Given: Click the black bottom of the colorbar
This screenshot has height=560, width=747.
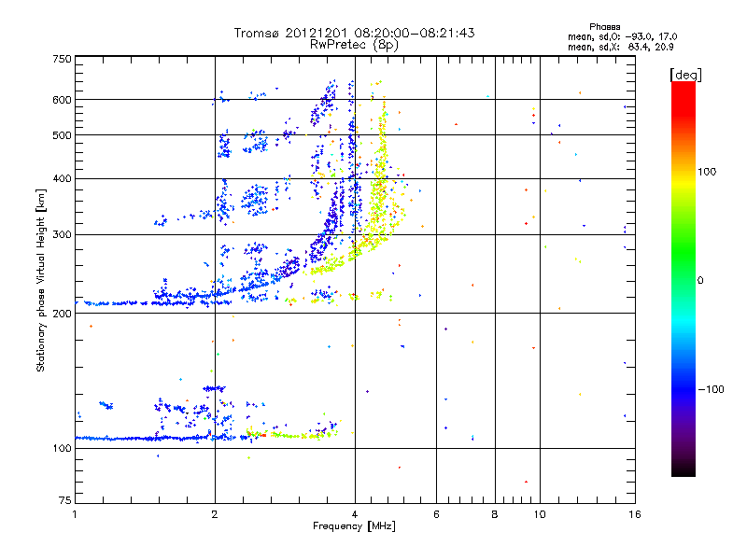Looking at the screenshot, I should [x=684, y=469].
